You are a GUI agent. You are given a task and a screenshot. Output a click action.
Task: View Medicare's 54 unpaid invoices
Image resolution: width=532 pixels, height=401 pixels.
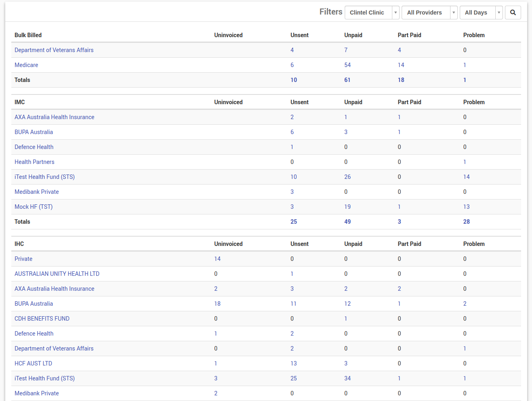pyautogui.click(x=348, y=65)
